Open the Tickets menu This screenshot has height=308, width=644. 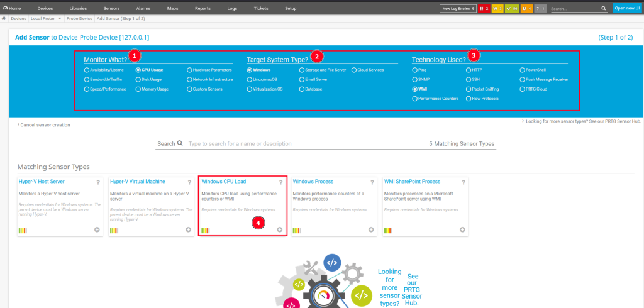pos(260,9)
